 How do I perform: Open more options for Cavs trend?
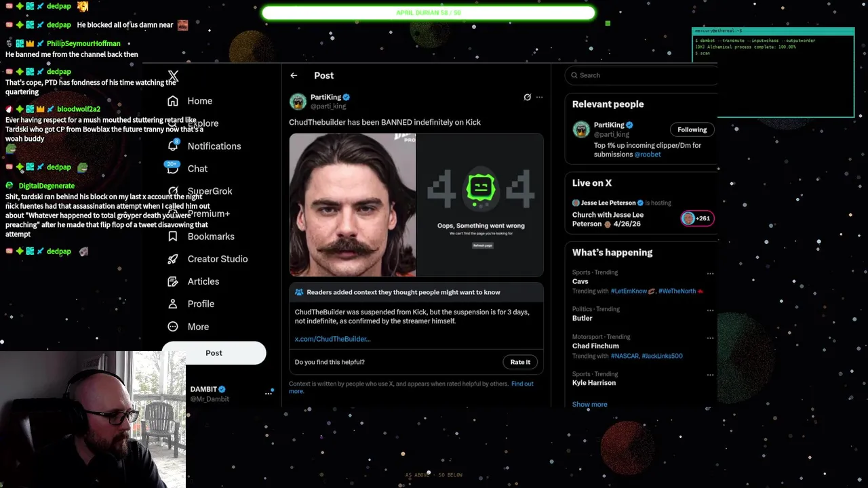[x=710, y=274]
